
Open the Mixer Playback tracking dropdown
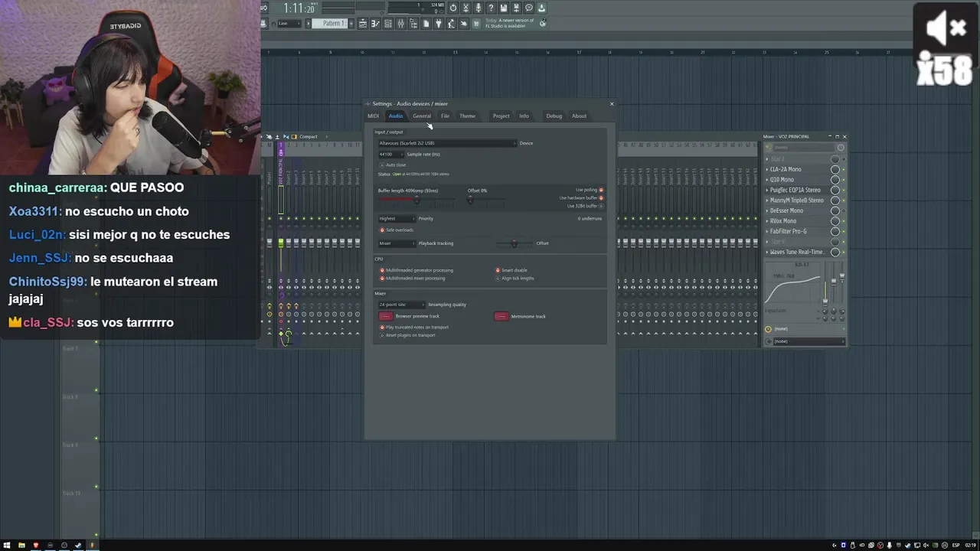(397, 243)
